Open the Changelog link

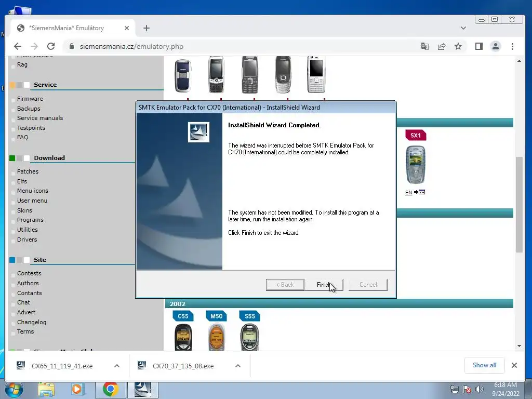pyautogui.click(x=32, y=322)
